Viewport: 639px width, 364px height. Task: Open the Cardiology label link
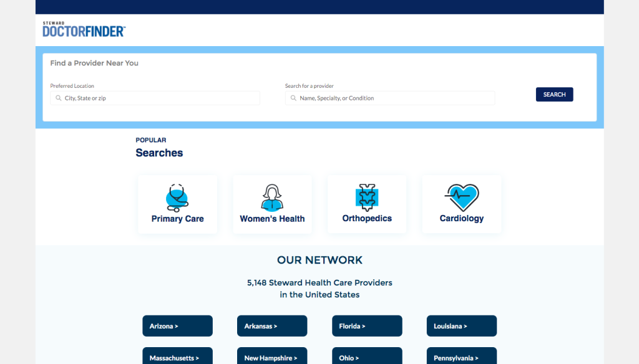(462, 218)
